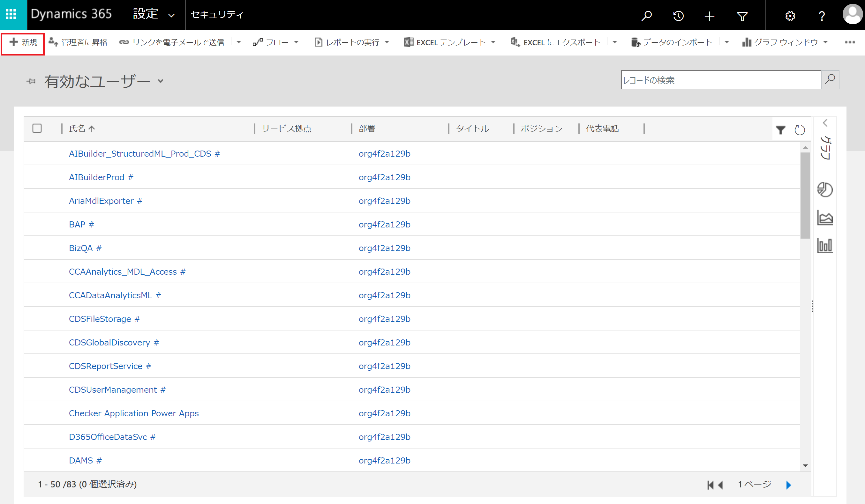Click the セキュリティ breadcrumb
The height and width of the screenshot is (504, 865).
tap(217, 14)
